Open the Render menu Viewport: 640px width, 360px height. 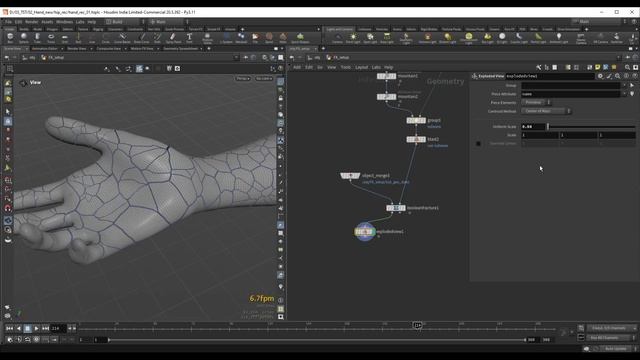pos(31,22)
